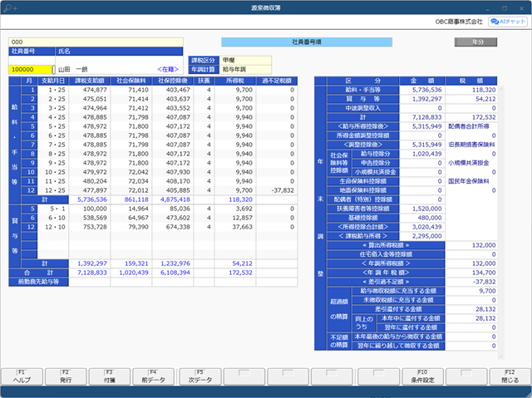Click the 支給月日 column header
532x398 pixels.
click(x=53, y=81)
